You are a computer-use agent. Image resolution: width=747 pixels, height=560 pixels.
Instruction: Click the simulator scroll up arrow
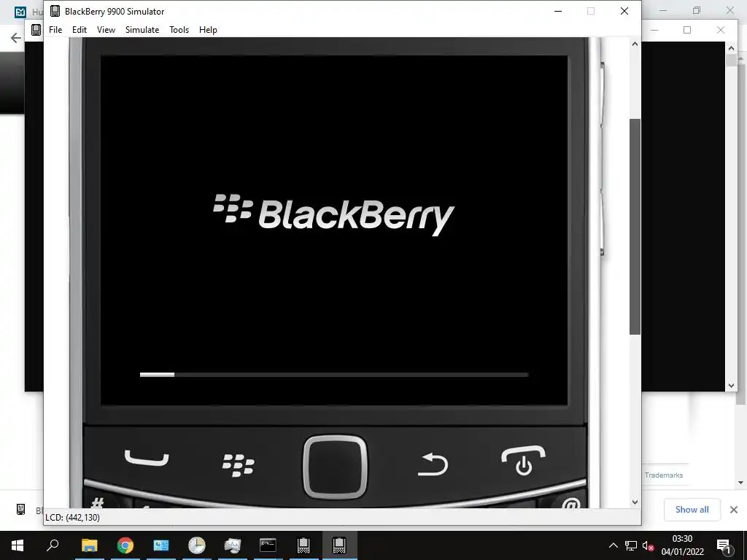click(635, 44)
